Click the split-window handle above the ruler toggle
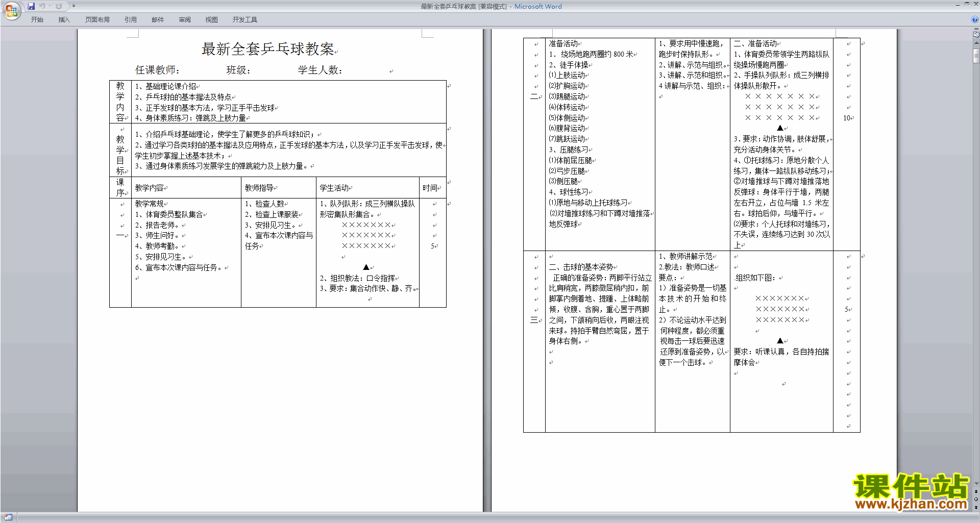This screenshot has height=523, width=980. (976, 30)
